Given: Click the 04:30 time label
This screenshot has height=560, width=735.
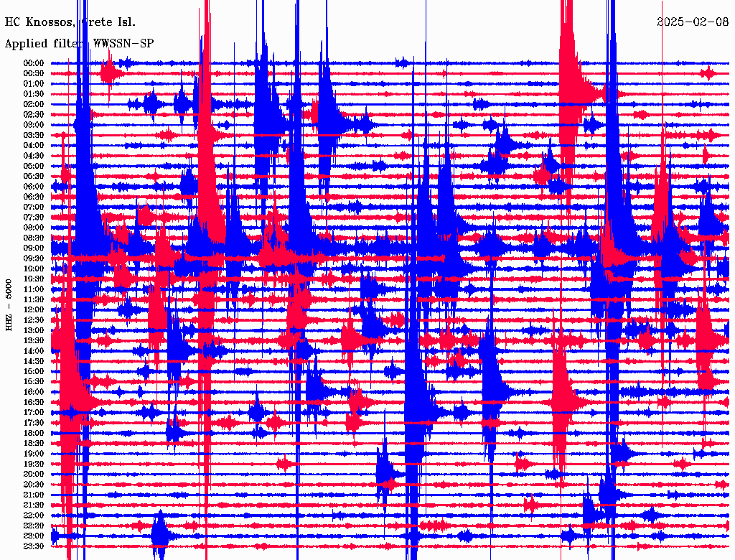Looking at the screenshot, I should click(x=34, y=156).
